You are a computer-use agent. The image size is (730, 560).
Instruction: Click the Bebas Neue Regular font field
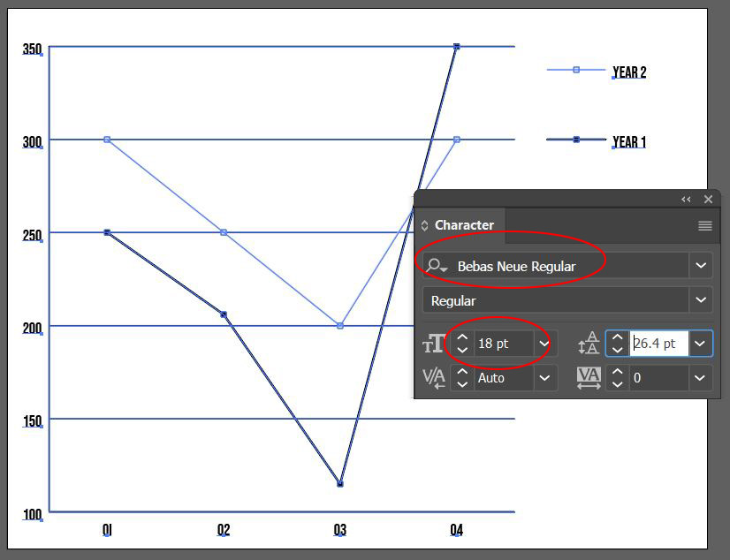tap(566, 266)
